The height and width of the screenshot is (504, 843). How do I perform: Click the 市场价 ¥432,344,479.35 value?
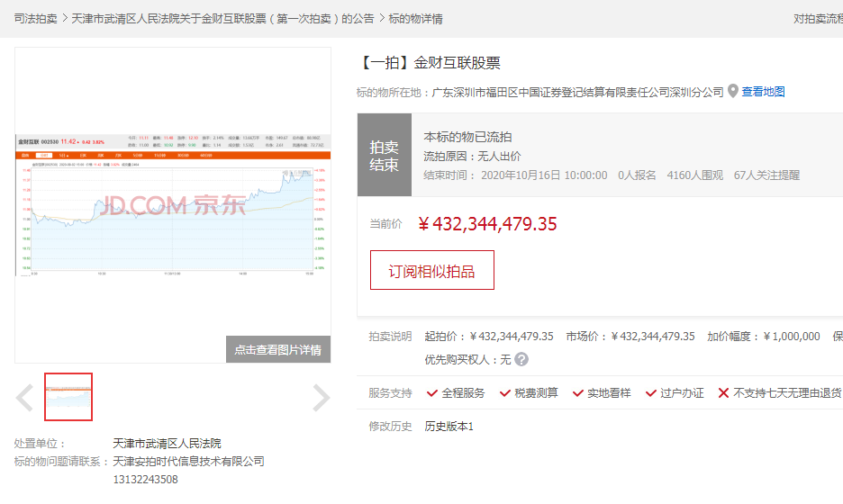tap(653, 337)
